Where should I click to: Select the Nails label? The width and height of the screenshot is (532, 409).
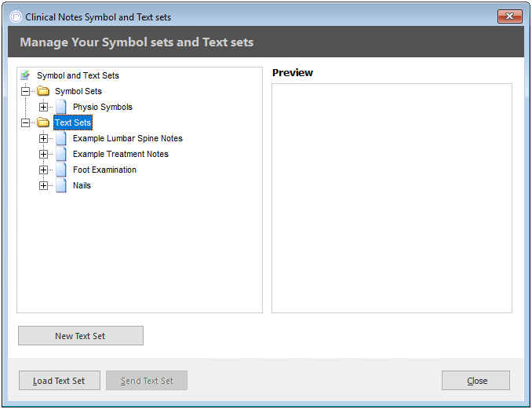[x=82, y=186]
